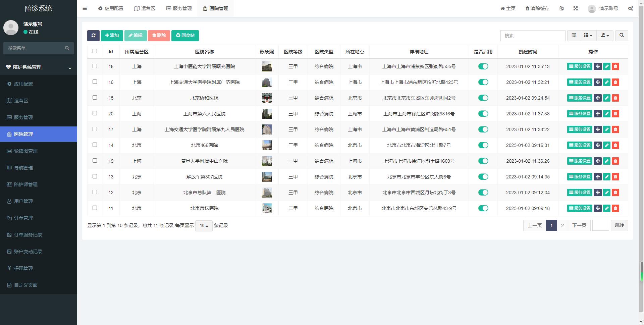Enter fullscreen mode icon

coord(576,8)
